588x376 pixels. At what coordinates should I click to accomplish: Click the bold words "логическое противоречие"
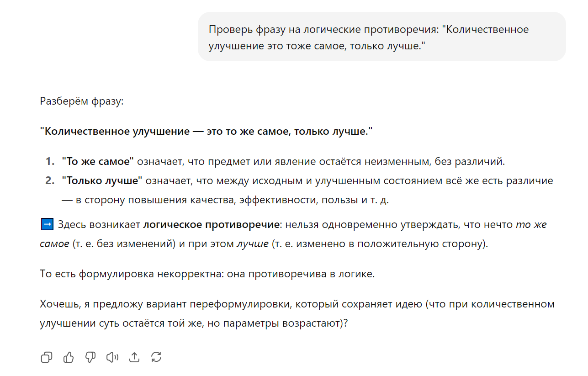pyautogui.click(x=212, y=224)
